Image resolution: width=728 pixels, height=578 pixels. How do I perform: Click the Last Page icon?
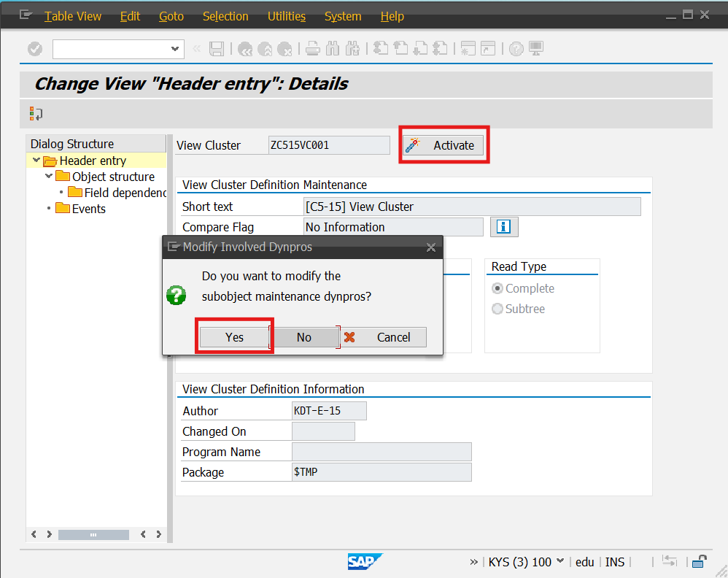pos(440,49)
